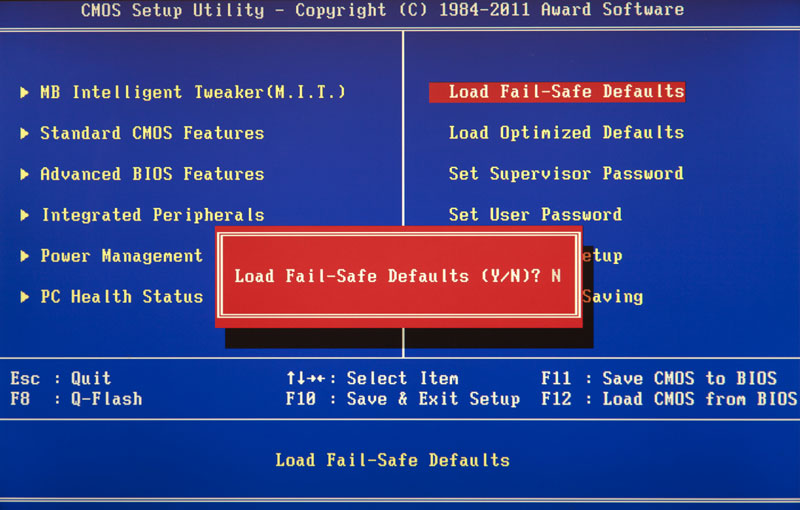Viewport: 800px width, 510px height.
Task: Expand arrow beside Power Management
Action: click(24, 256)
